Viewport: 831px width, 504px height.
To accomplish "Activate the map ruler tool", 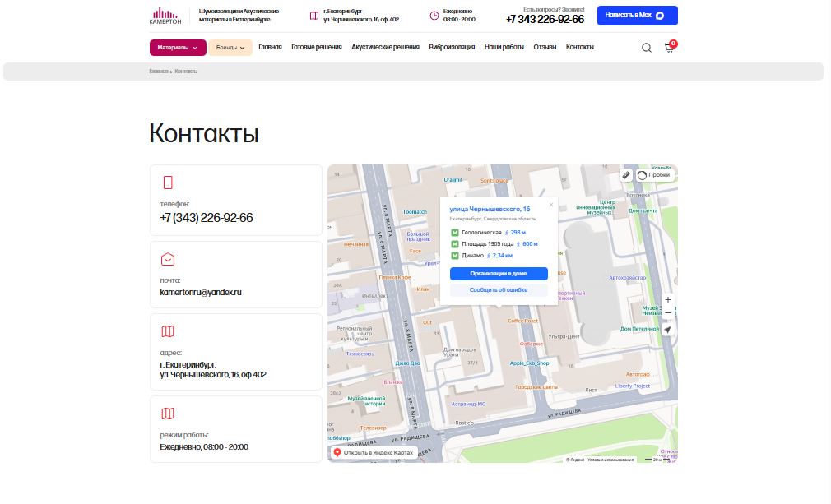I will [x=626, y=174].
